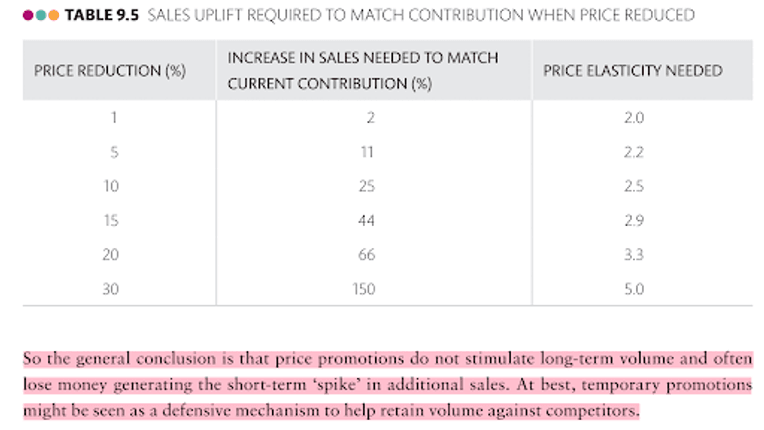
Task: Select the price reduction value 1
Action: (x=114, y=118)
